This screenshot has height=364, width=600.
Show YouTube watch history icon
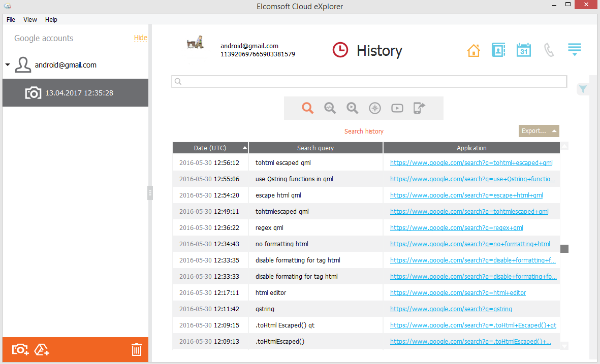coord(397,108)
